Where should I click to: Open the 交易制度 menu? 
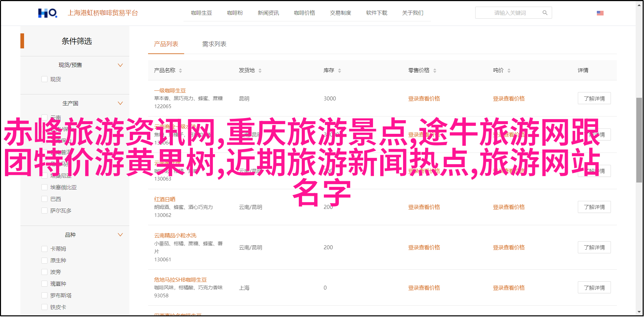coord(341,13)
